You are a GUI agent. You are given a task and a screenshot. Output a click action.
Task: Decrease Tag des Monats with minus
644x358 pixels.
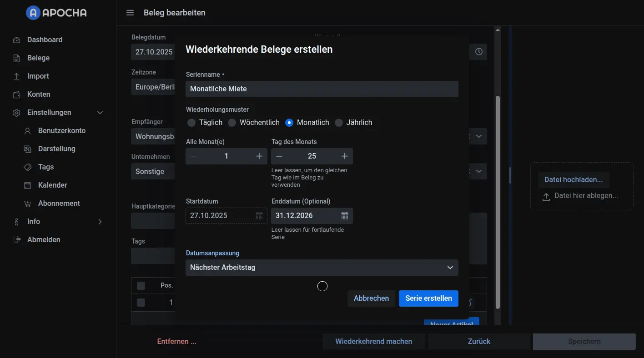[x=279, y=156]
